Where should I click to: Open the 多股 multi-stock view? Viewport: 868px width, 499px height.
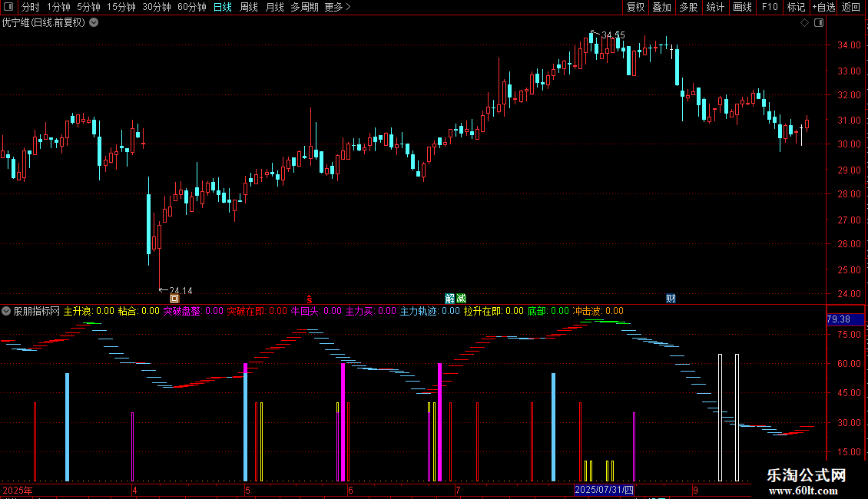click(x=688, y=7)
